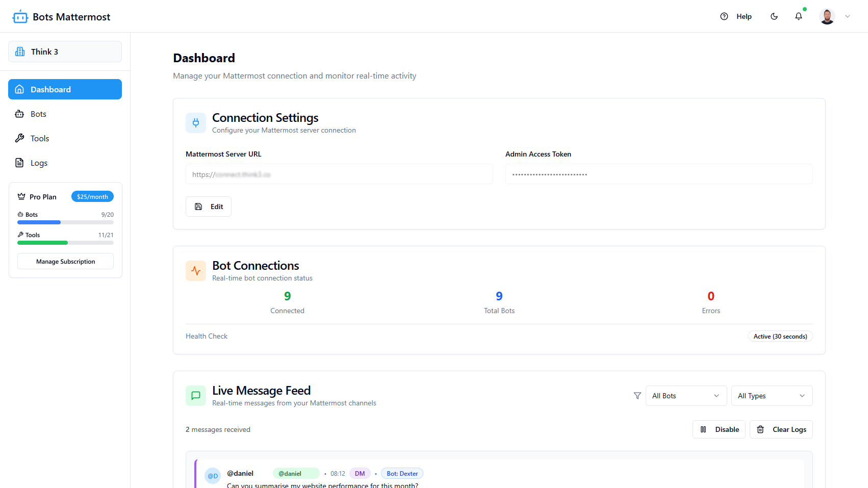Viewport: 868px width, 488px height.
Task: Expand account menu chevron beside avatar
Action: (x=848, y=16)
